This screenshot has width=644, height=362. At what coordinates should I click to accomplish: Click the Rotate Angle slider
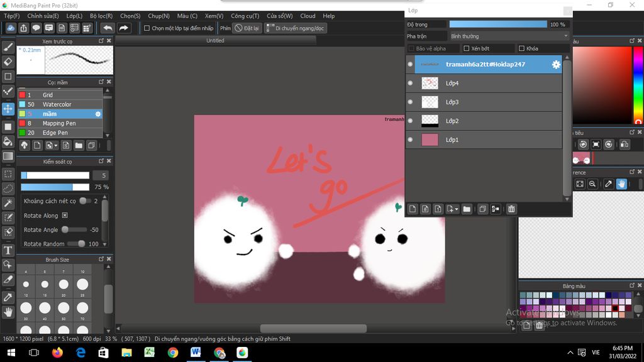tap(74, 230)
